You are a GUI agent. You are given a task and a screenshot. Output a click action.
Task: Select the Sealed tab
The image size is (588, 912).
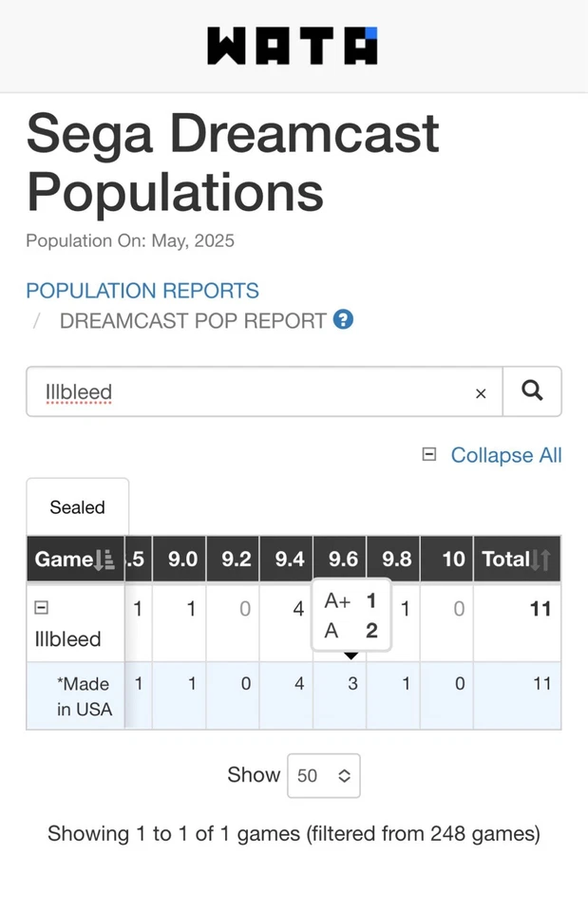click(77, 507)
